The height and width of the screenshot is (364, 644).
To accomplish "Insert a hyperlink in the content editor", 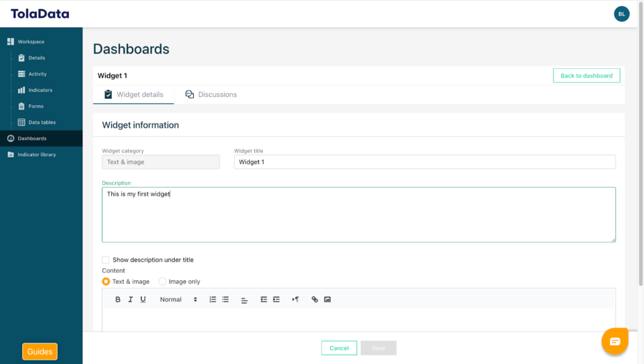I will coord(314,299).
